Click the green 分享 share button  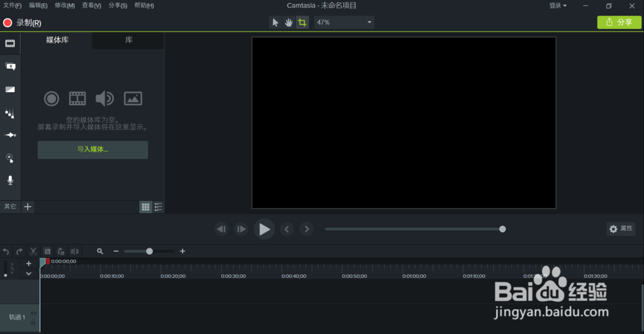(x=619, y=22)
